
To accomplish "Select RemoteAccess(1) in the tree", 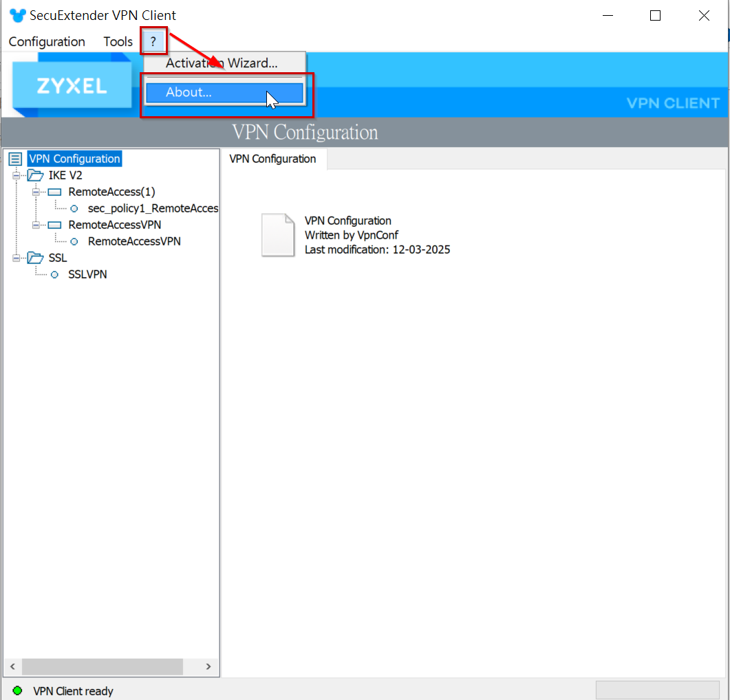I will pyautogui.click(x=111, y=192).
